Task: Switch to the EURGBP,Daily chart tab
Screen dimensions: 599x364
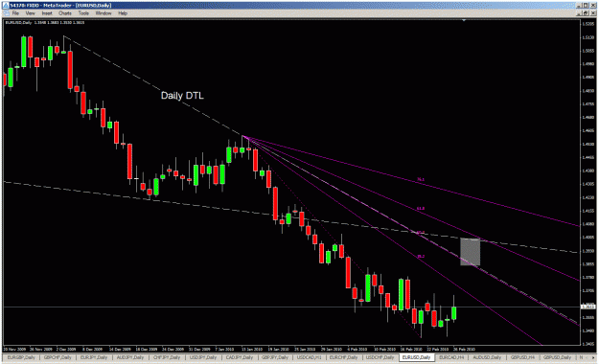Action: click(x=21, y=357)
